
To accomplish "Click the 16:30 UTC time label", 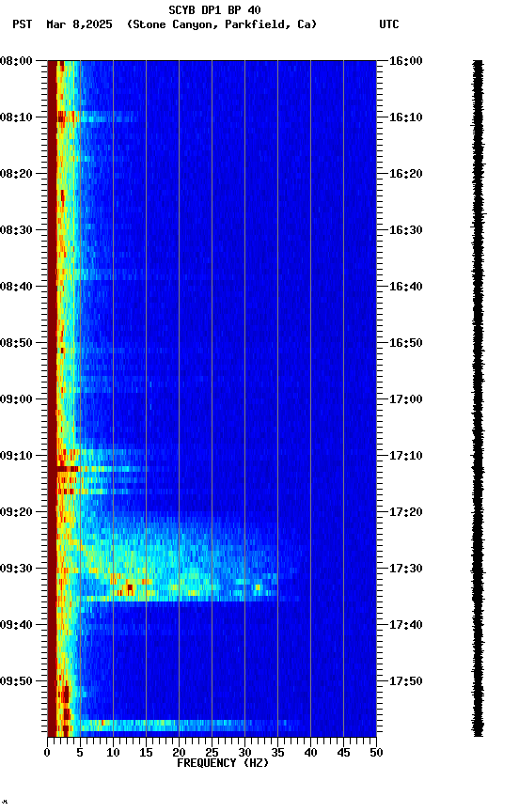I will click(406, 230).
